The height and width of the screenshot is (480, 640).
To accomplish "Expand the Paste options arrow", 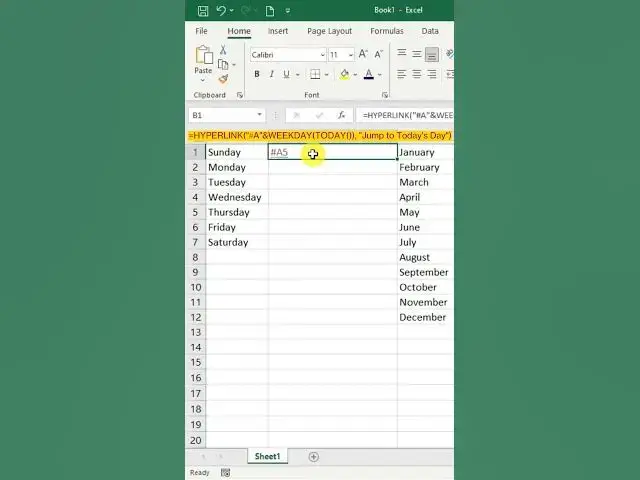I will [x=203, y=80].
